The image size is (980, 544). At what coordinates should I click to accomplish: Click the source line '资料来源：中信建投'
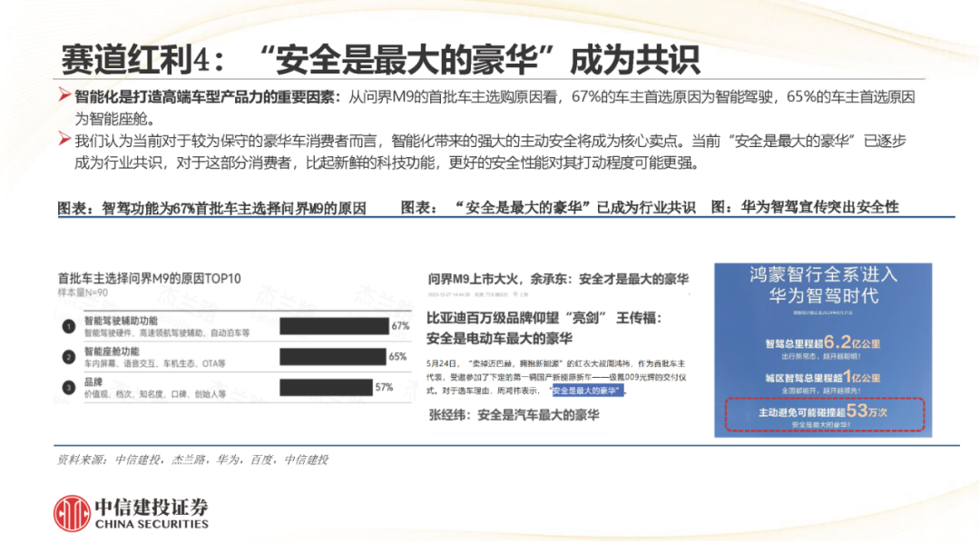(x=191, y=460)
